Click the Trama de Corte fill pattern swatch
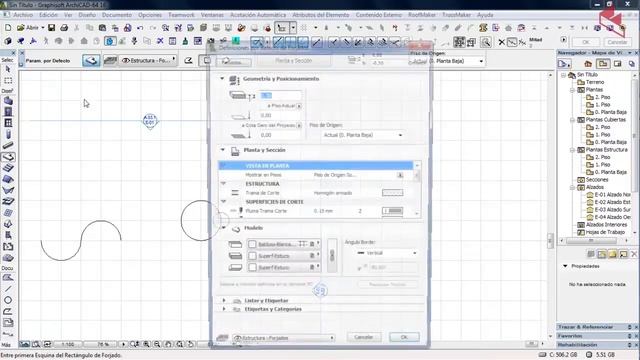Viewport: 640px width, 360px height. 393,193
